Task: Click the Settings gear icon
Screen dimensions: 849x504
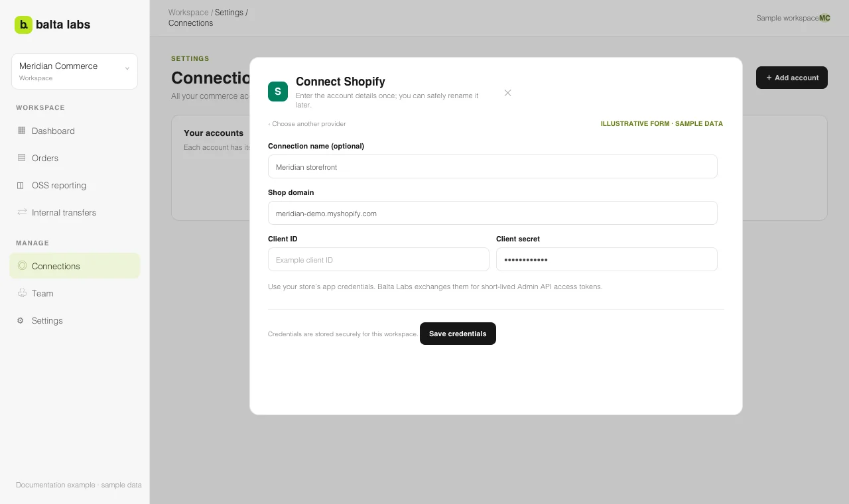Action: pyautogui.click(x=21, y=320)
